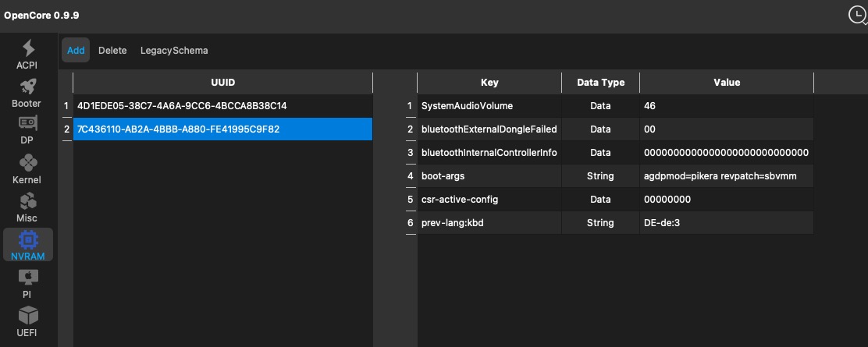The height and width of the screenshot is (347, 868).
Task: Select the Booter rocket icon
Action: (x=27, y=86)
